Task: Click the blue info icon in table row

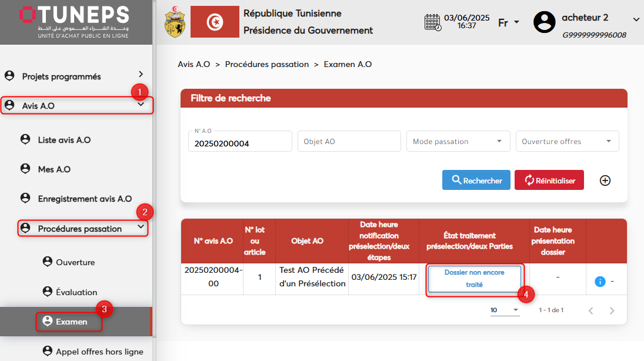Action: (x=600, y=282)
